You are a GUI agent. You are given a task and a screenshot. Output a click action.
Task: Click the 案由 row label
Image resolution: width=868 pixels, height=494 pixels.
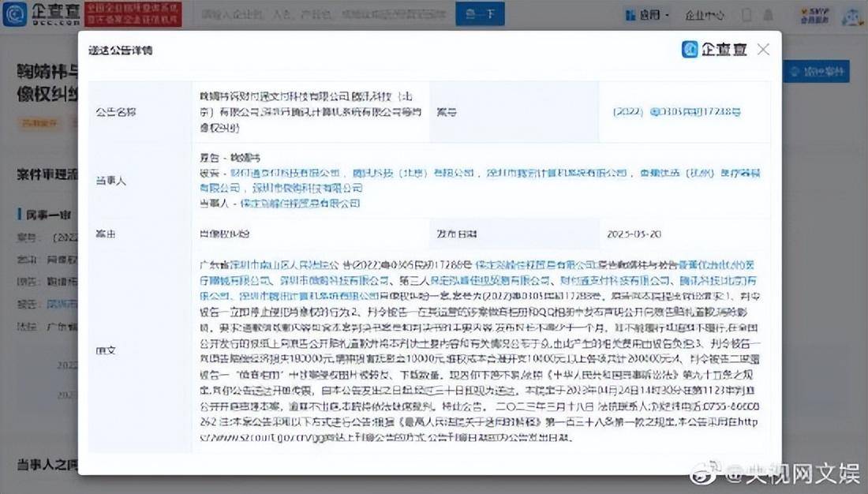coord(106,234)
